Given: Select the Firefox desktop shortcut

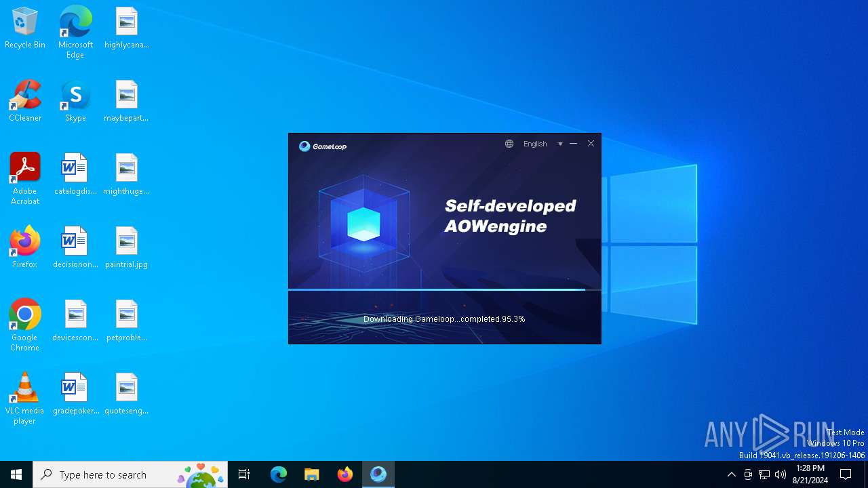Looking at the screenshot, I should (x=25, y=247).
